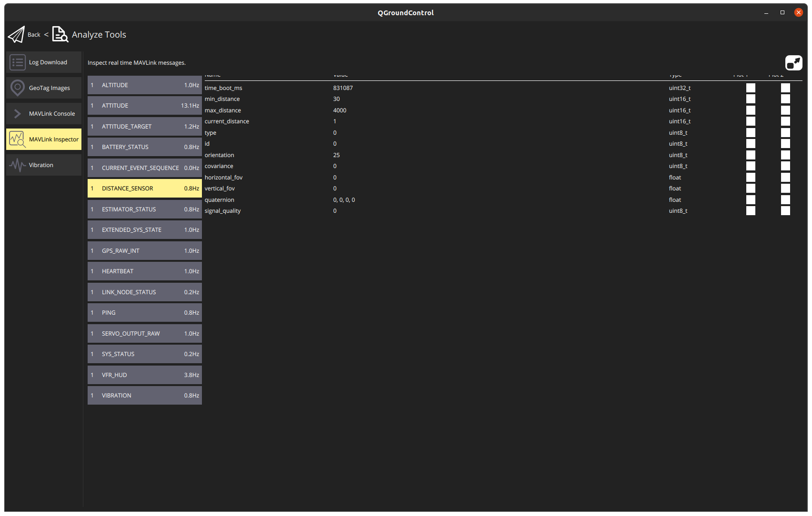812x516 pixels.
Task: Click the QGroundControl paper plane logo
Action: point(17,34)
